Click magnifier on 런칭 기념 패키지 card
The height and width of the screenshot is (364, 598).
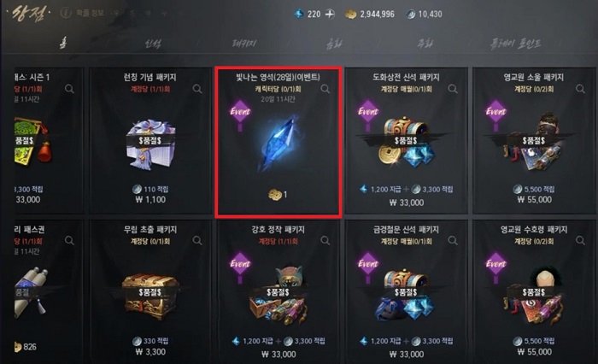197,89
